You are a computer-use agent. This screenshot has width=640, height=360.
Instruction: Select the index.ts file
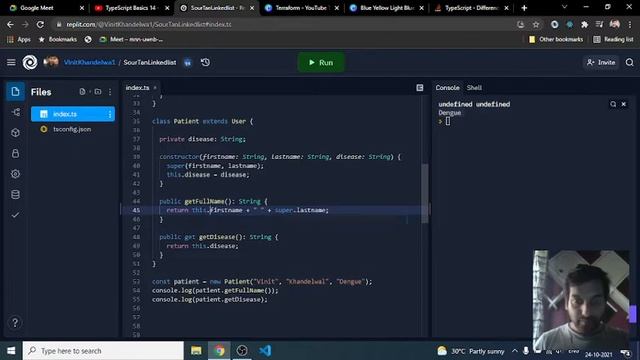click(x=73, y=114)
